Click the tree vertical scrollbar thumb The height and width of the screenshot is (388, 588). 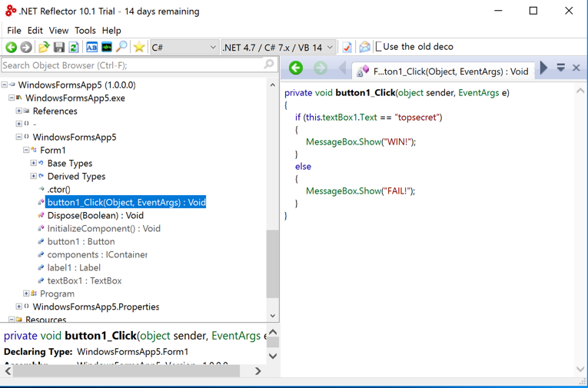coord(273,264)
